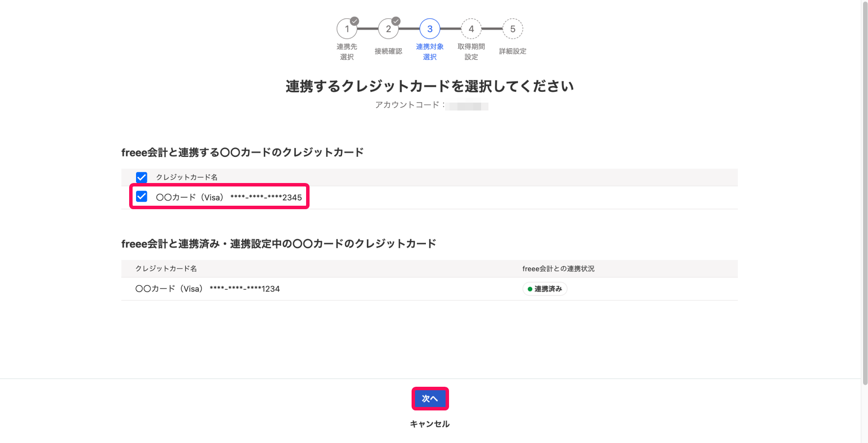Click the キャンセル link
Viewport: 868px width, 443px height.
429,423
